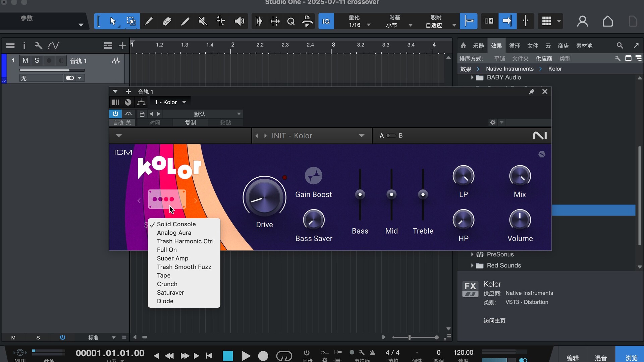Go to the Start page home icon
The height and width of the screenshot is (362, 644).
point(607,21)
